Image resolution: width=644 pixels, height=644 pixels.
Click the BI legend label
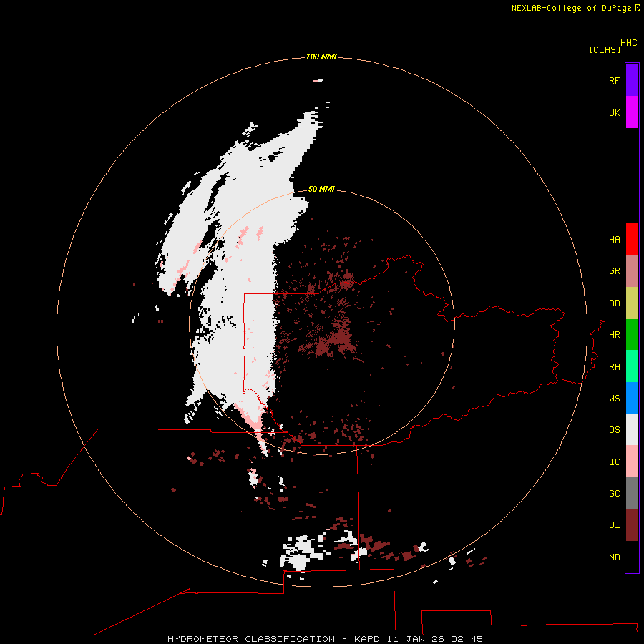click(x=615, y=525)
